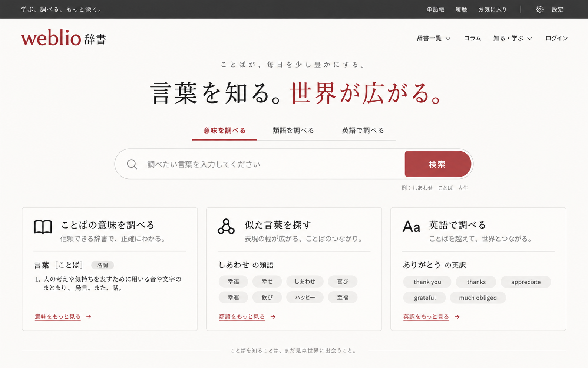
Task: Open the 類語をもっと見る link
Action: [242, 317]
